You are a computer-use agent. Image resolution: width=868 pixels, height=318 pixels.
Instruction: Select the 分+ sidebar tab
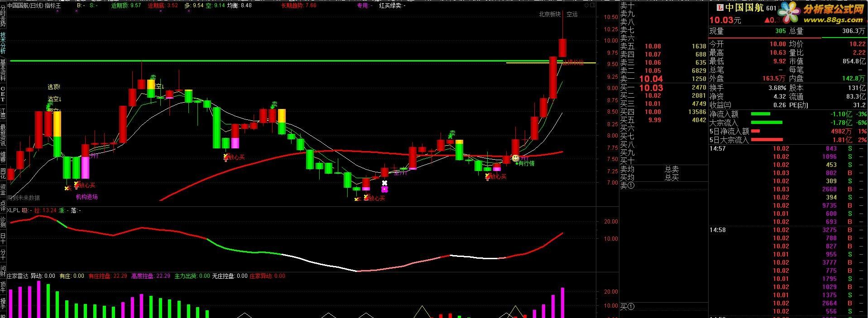[3, 255]
